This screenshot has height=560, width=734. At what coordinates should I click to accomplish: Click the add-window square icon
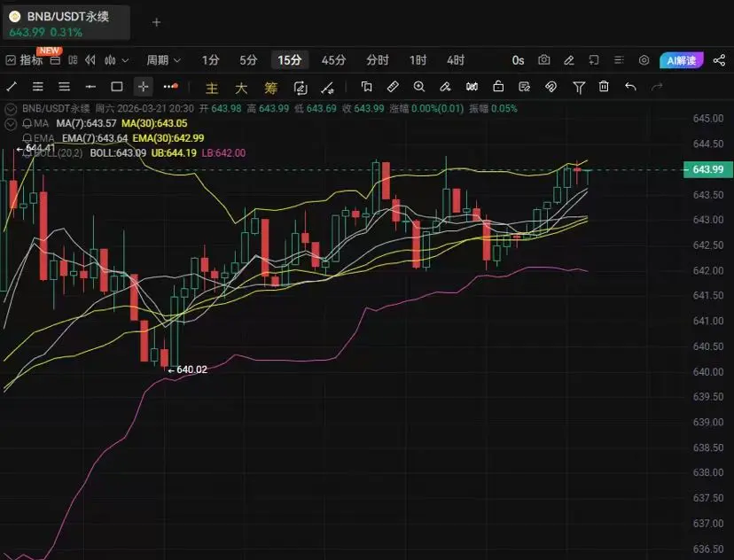click(594, 60)
